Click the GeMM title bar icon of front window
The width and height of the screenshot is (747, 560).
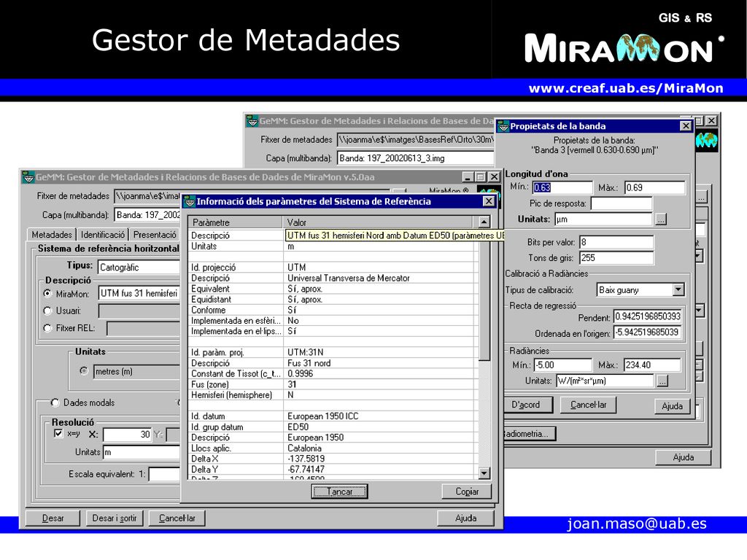click(28, 177)
